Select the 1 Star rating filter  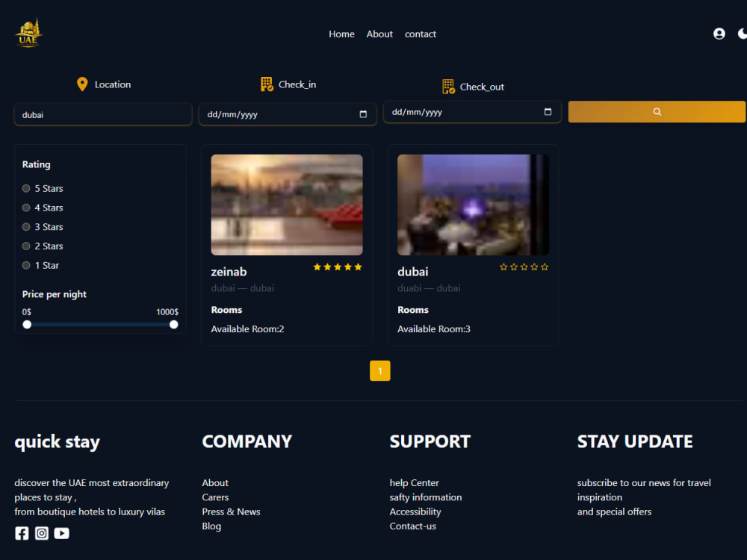[x=26, y=265]
